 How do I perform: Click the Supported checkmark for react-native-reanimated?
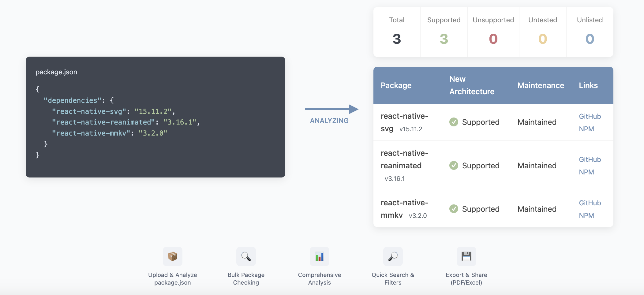[x=454, y=166]
